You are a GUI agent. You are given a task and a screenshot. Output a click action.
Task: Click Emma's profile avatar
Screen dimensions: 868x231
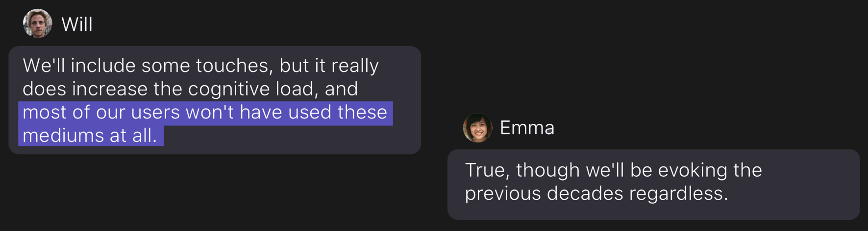click(477, 128)
